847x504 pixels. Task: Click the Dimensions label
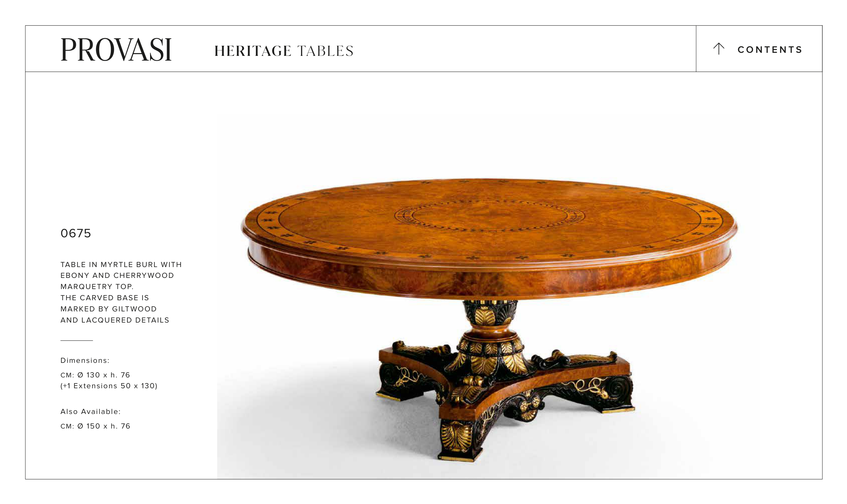[x=85, y=360]
